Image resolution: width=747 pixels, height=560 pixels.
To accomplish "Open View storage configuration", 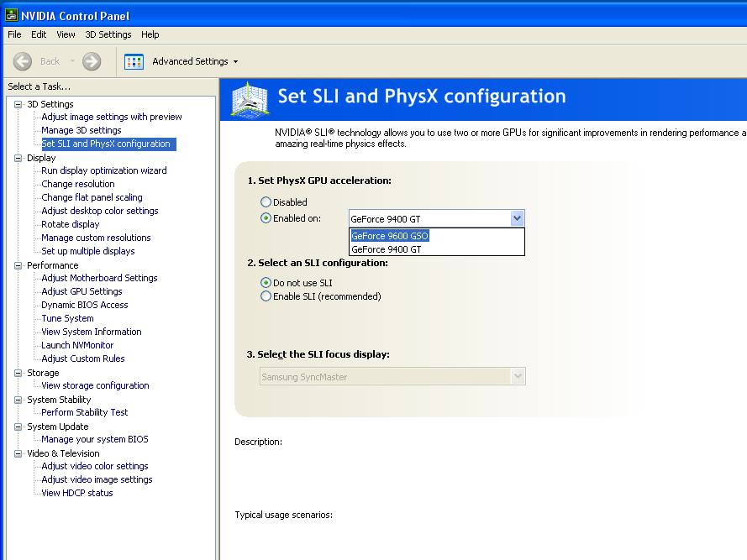I will (x=95, y=385).
